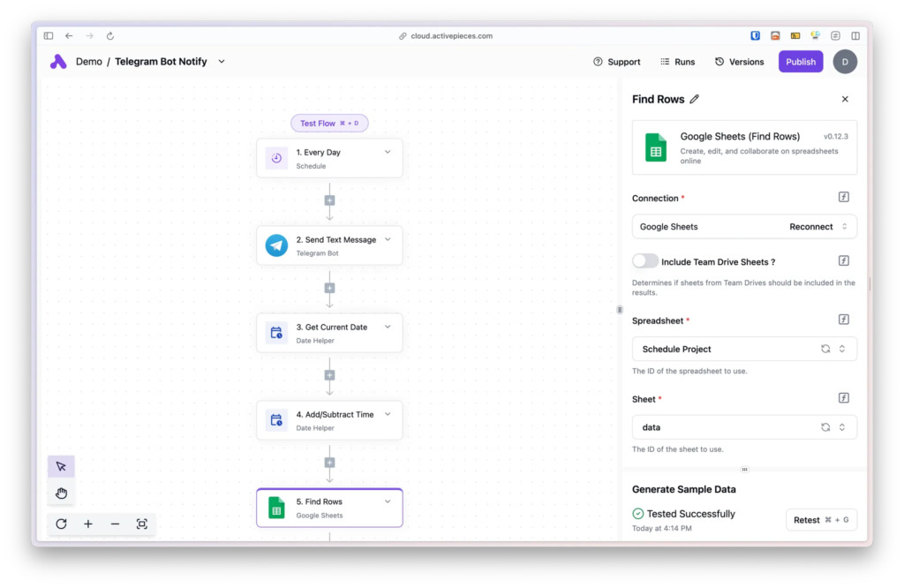Screen dimensions: 904x588
Task: Click the browser address bar
Action: click(446, 35)
